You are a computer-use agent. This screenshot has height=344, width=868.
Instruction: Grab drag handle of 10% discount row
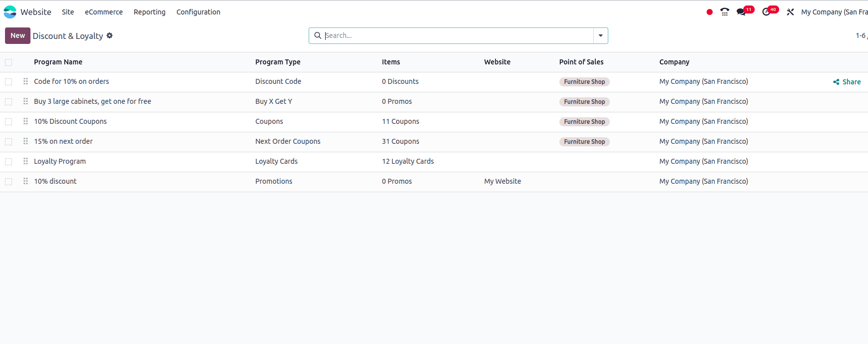(25, 181)
